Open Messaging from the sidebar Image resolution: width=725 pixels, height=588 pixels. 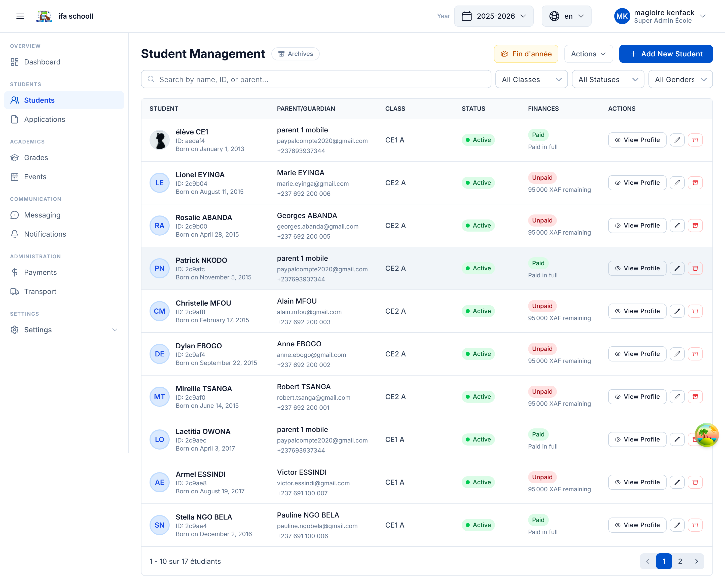42,215
